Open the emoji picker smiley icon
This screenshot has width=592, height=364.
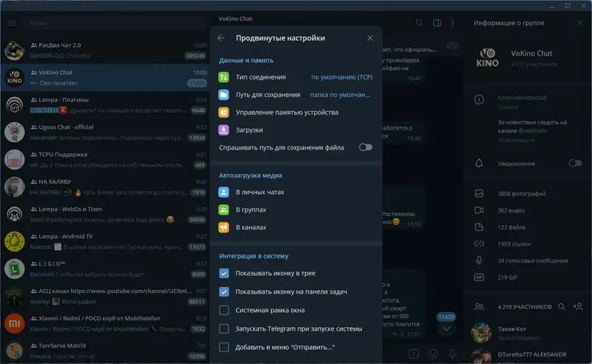(x=433, y=354)
